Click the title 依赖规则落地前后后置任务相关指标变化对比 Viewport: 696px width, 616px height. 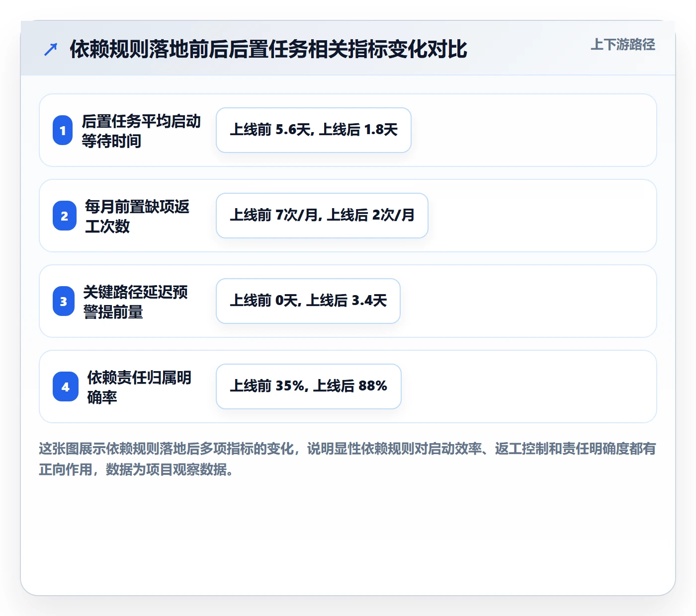(268, 49)
